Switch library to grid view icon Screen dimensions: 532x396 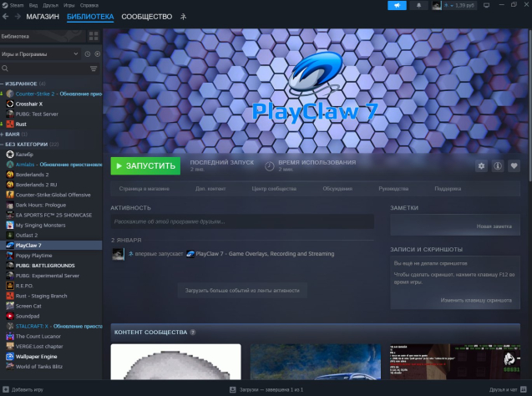pyautogui.click(x=94, y=37)
